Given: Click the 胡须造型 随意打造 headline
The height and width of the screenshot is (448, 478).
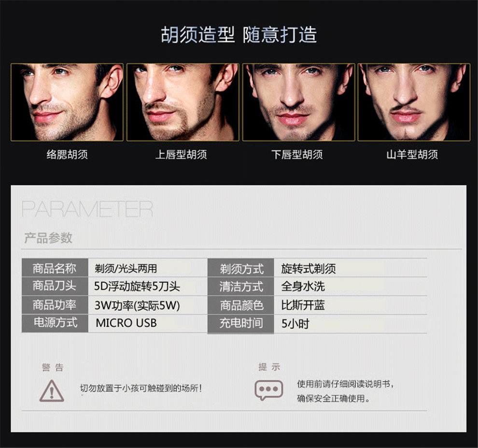Looking at the screenshot, I should pos(239,34).
